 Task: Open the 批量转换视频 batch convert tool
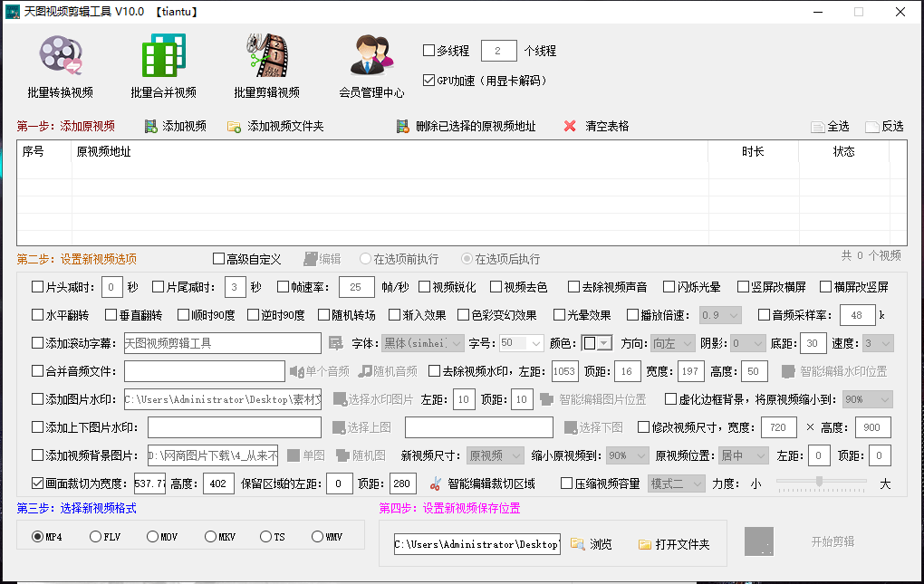pos(60,65)
